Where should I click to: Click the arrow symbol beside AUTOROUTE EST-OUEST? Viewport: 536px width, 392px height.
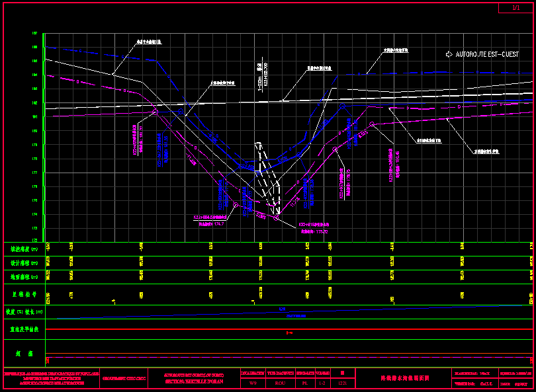coord(449,54)
